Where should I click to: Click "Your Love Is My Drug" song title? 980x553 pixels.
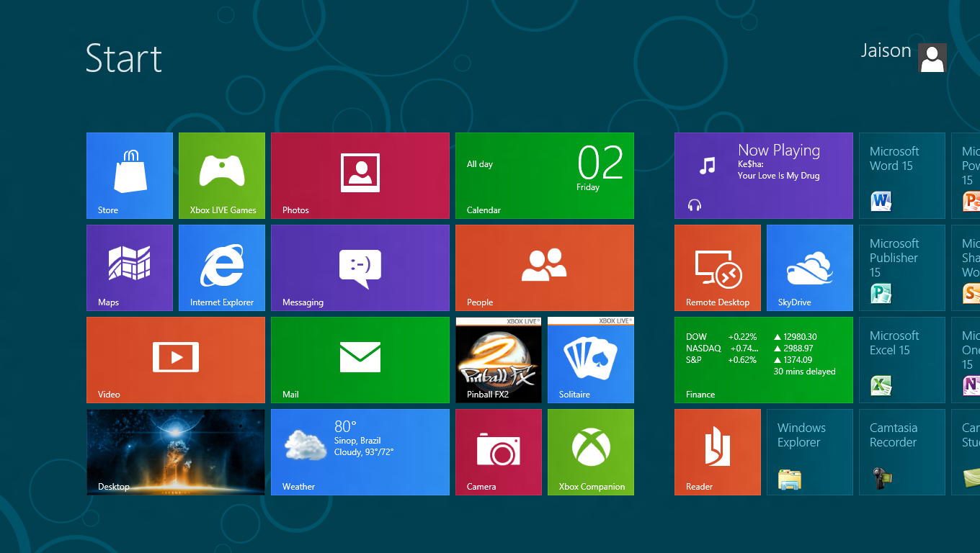779,176
